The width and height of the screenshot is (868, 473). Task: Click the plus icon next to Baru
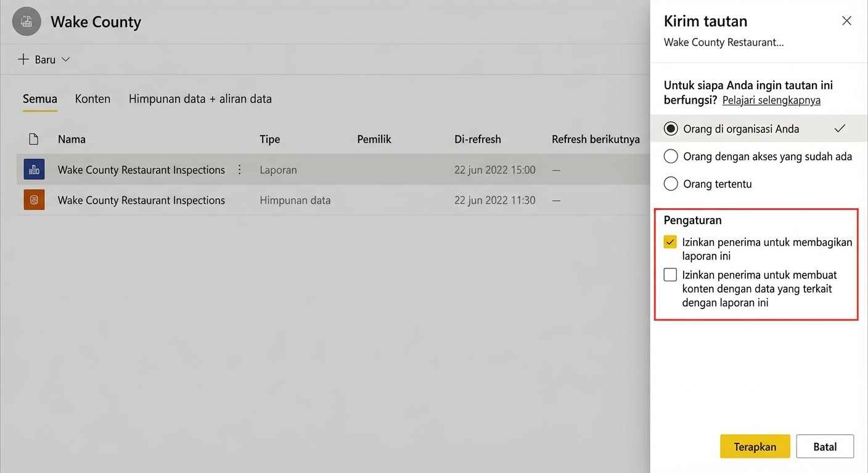23,60
